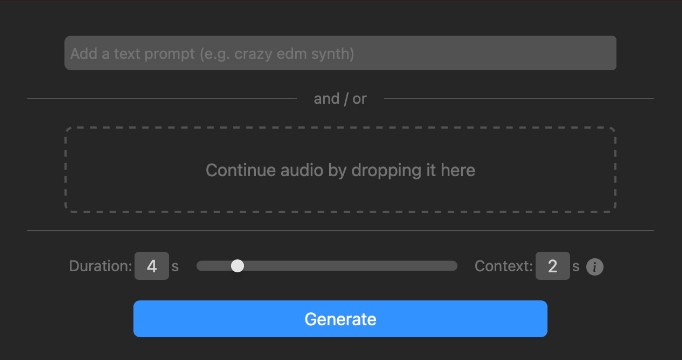Click "Continue audio by dropping it here" text
682x360 pixels.
340,170
